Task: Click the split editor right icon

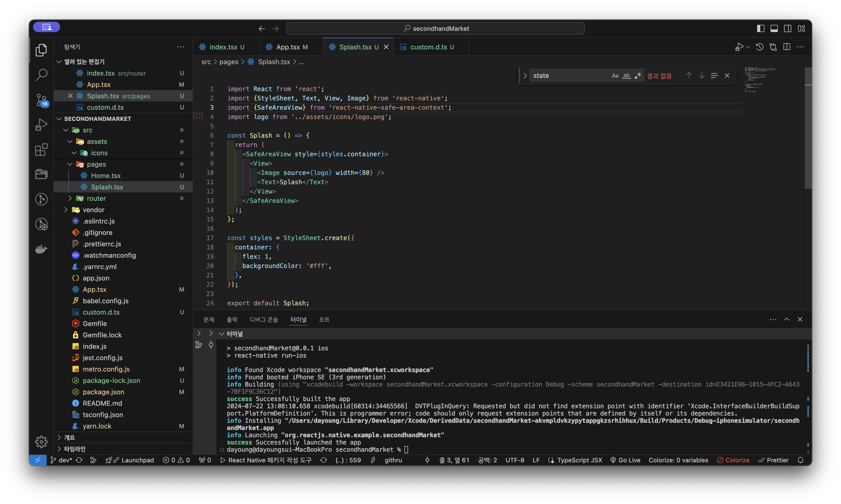Action: (x=787, y=47)
